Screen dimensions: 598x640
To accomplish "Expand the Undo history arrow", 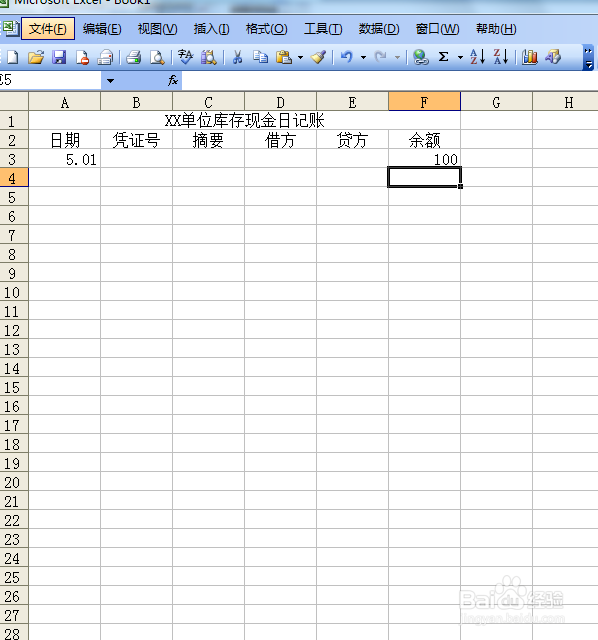I will tap(363, 58).
